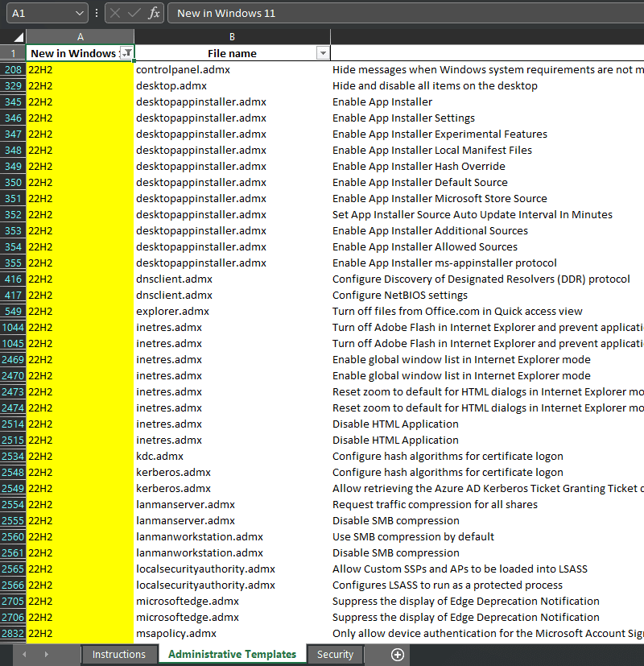Add a new sheet with plus button
Image resolution: width=644 pixels, height=666 pixels.
click(397, 655)
